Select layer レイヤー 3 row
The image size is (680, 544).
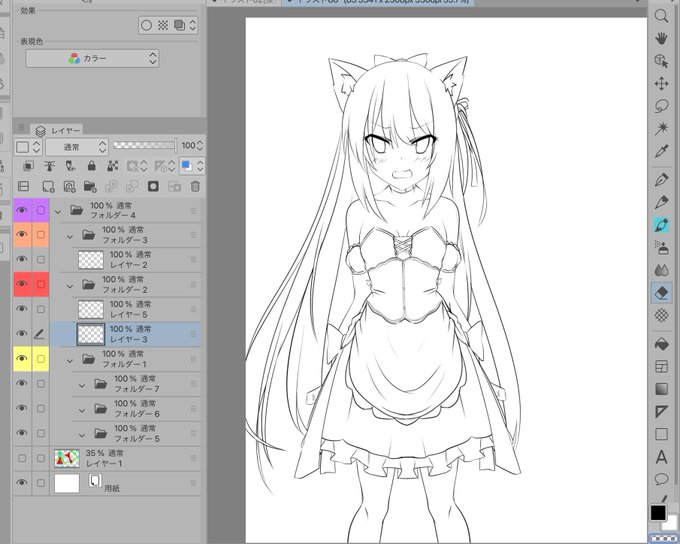(x=125, y=334)
